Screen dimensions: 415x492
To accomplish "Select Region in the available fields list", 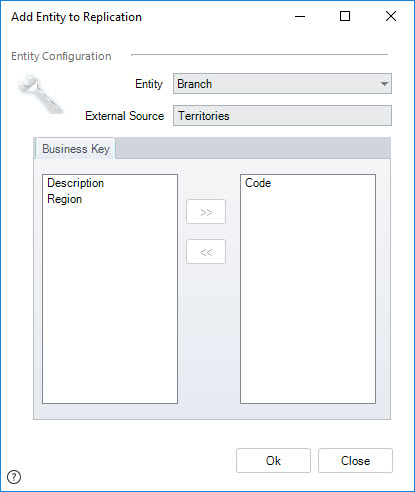I will point(65,199).
